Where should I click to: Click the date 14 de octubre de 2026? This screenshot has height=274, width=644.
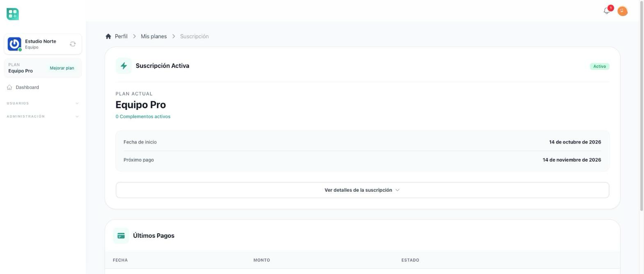pos(575,142)
